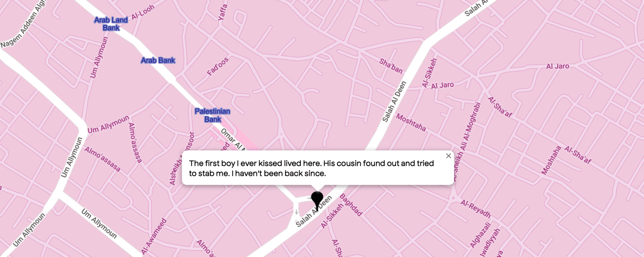This screenshot has width=644, height=257.
Task: Click the Al-Awameed street label
Action: coord(154,236)
